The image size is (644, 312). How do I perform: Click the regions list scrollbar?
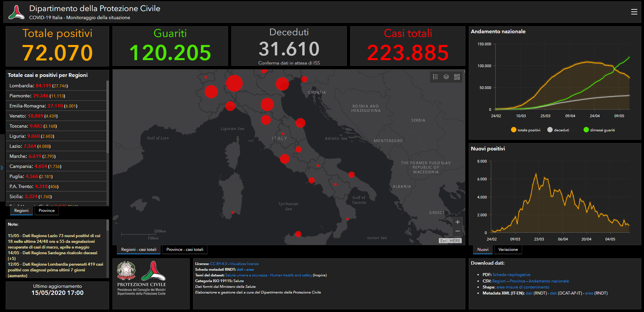(x=108, y=117)
